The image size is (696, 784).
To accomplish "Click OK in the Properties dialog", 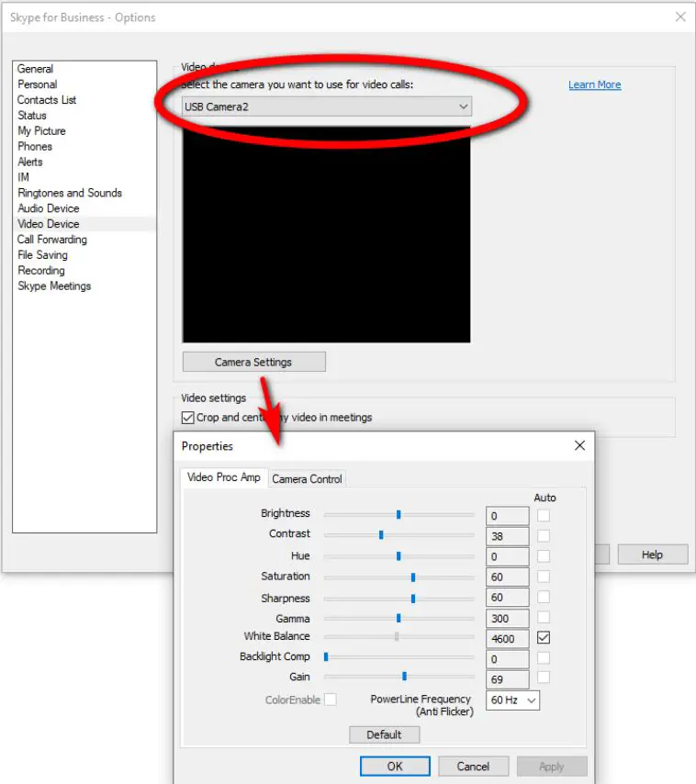I will [395, 767].
